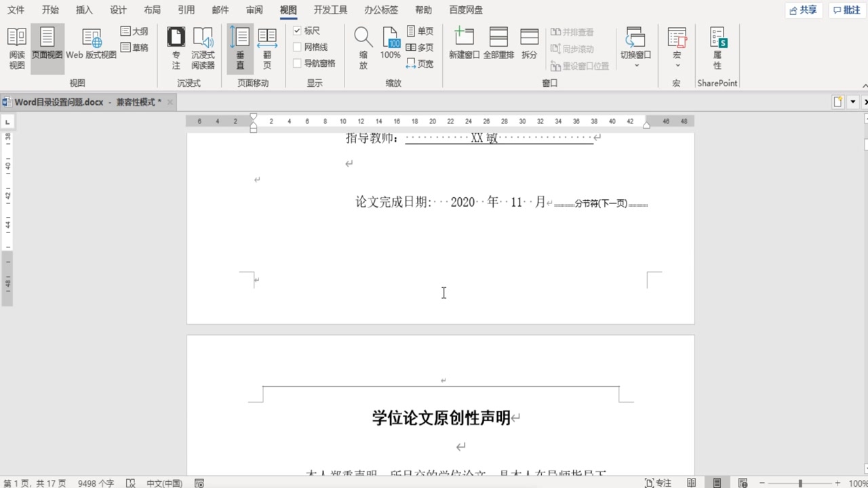868x488 pixels.
Task: Click the language indicator 中文(中国)
Action: 165,483
